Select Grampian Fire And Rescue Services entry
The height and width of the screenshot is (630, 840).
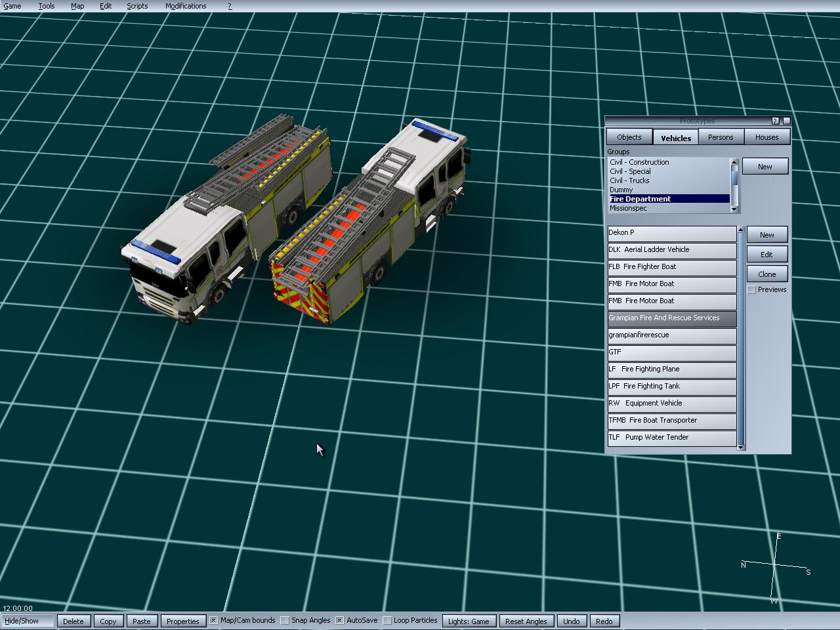[x=672, y=318]
